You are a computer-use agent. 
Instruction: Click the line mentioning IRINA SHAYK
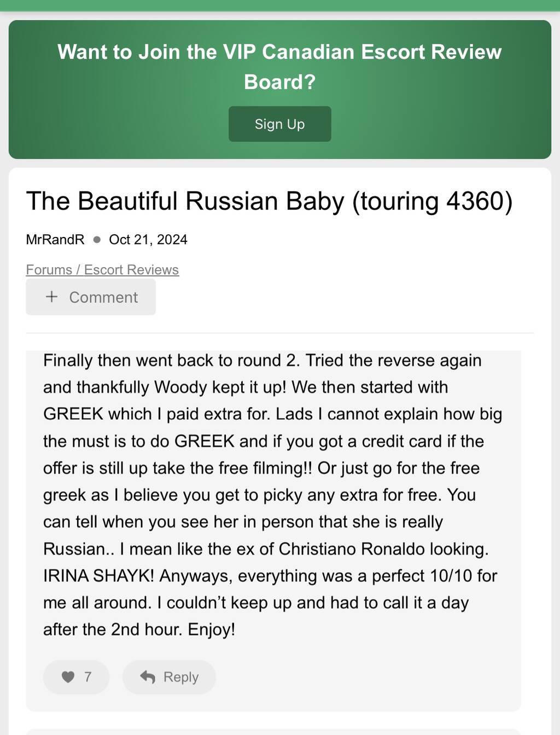(270, 576)
